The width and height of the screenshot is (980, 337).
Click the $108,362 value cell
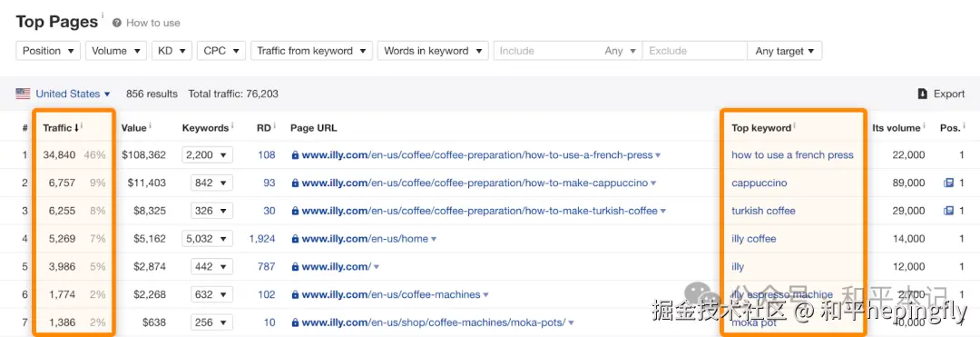click(143, 154)
